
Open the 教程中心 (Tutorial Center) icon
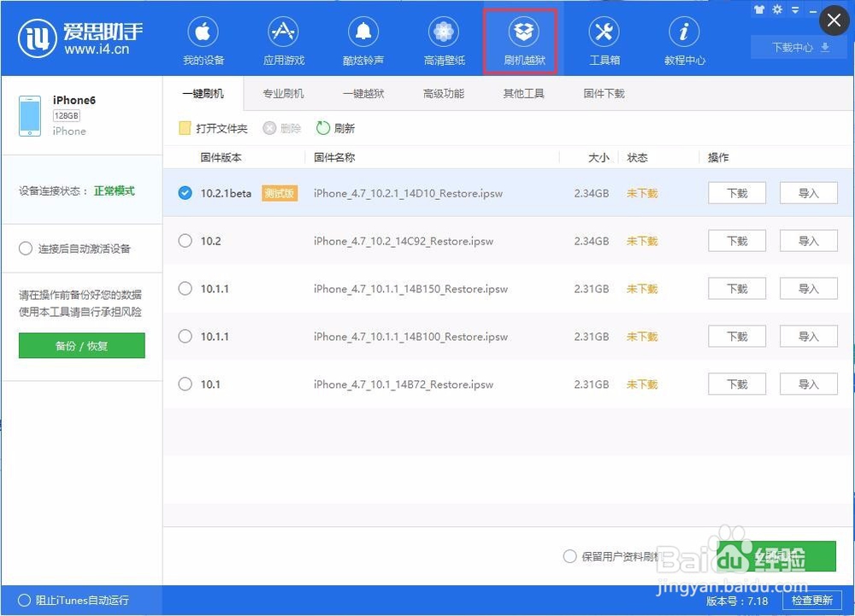click(683, 39)
